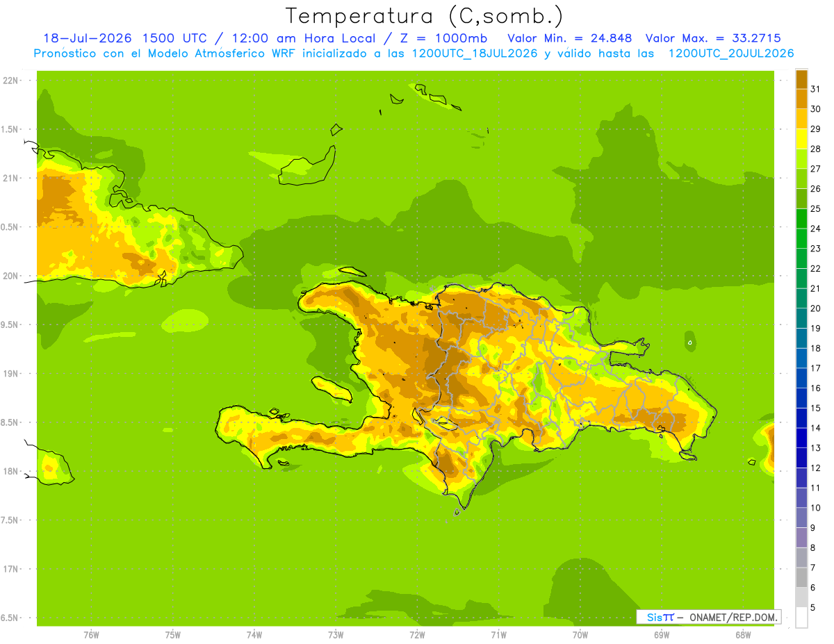Click the yellow legend band between 28 and 29
This screenshot has width=834, height=644.
pos(801,138)
